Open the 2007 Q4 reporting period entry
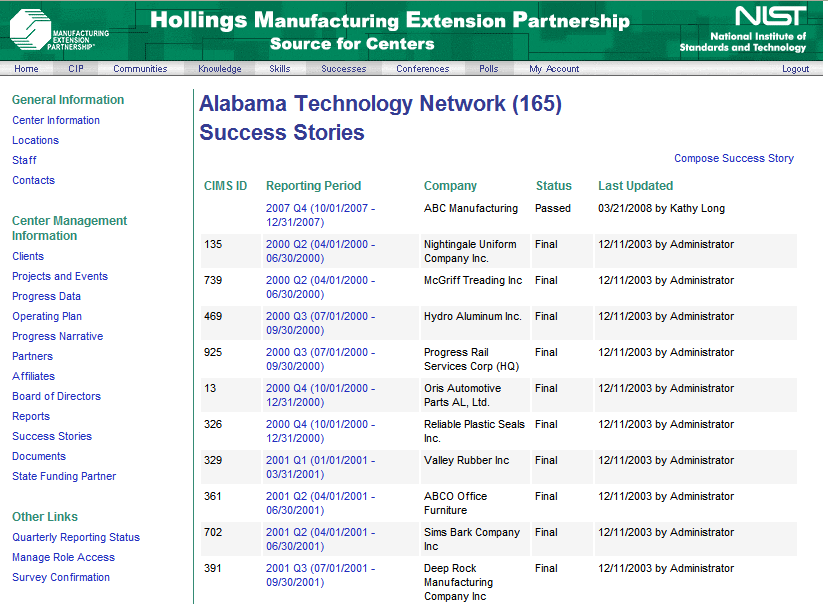This screenshot has width=828, height=604. point(321,215)
